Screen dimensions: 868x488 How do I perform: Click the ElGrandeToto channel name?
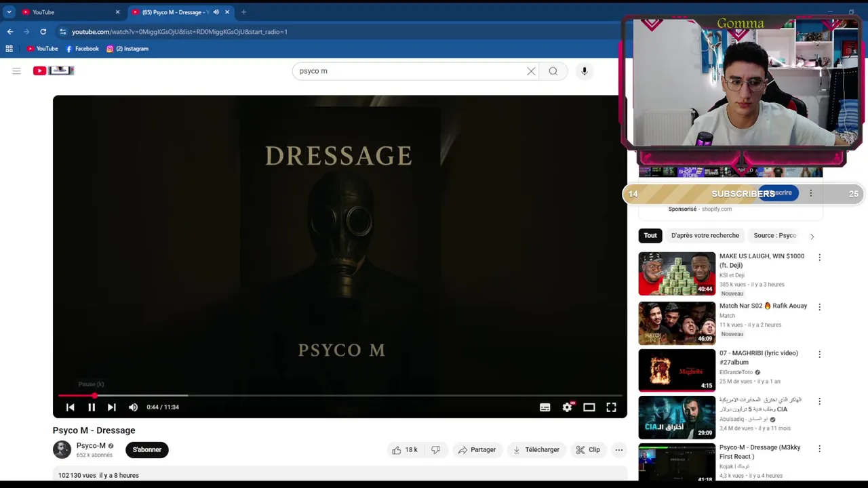736,372
